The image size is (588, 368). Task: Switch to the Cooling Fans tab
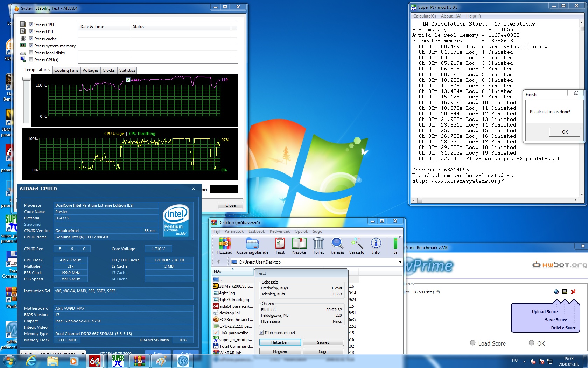(66, 70)
